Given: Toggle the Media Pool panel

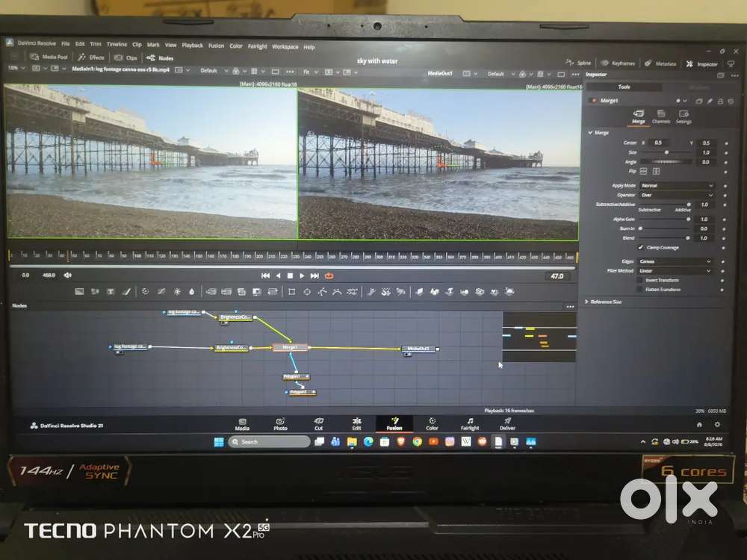Looking at the screenshot, I should (x=49, y=57).
